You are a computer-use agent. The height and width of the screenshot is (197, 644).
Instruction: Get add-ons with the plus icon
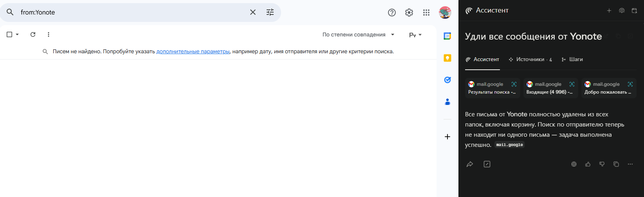point(447,137)
